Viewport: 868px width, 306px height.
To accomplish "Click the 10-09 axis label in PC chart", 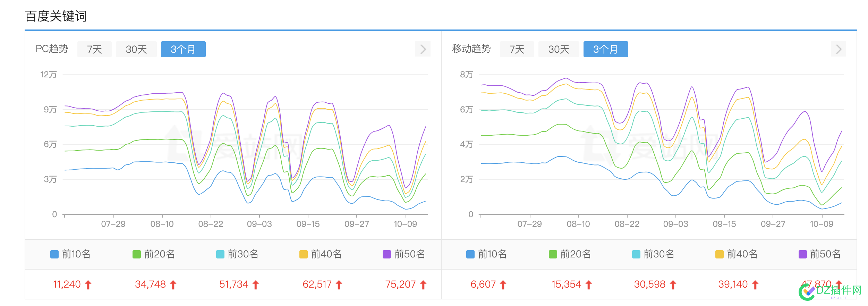I will [x=405, y=224].
